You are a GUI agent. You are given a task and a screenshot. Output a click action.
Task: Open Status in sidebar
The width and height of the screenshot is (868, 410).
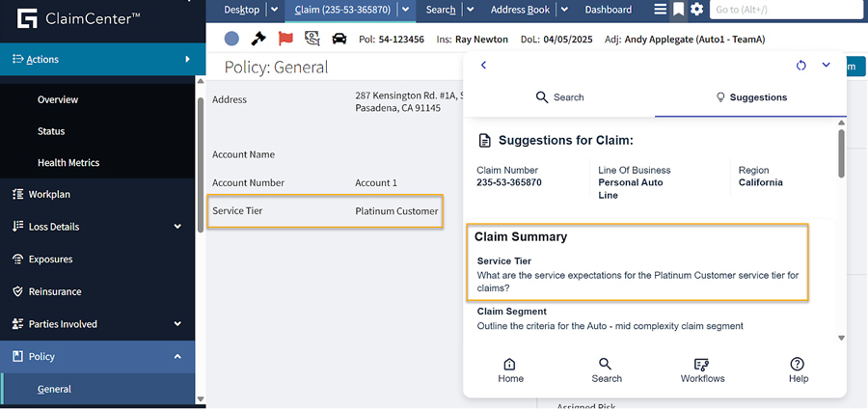point(51,131)
